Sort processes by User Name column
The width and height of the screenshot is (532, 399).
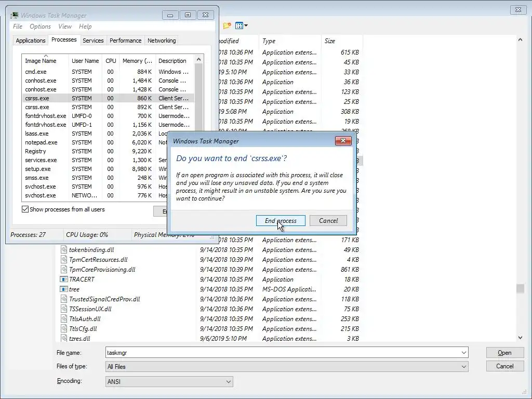point(85,61)
